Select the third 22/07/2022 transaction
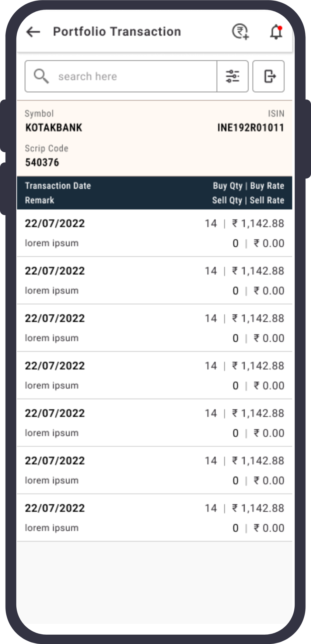Screen dimensions: 311x644 pyautogui.click(x=155, y=328)
